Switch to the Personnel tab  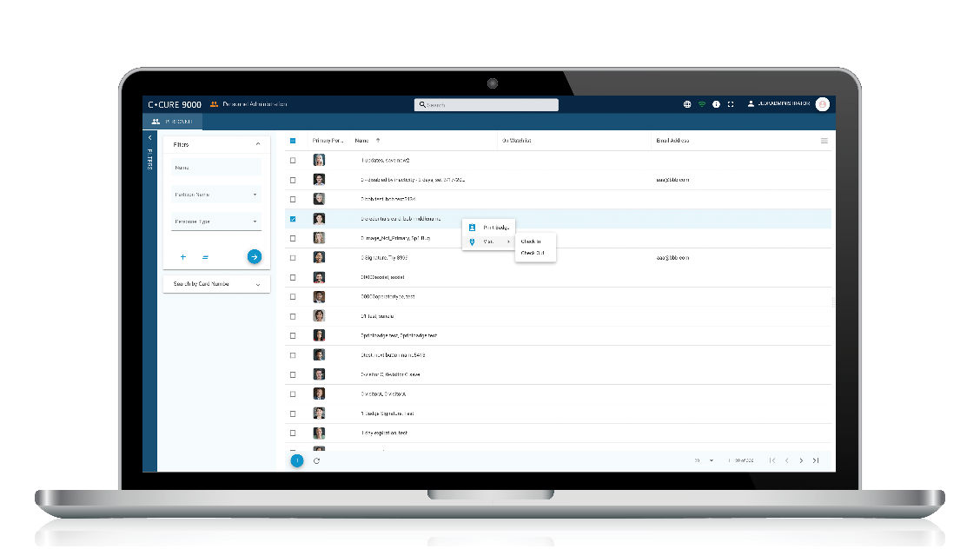[171, 122]
